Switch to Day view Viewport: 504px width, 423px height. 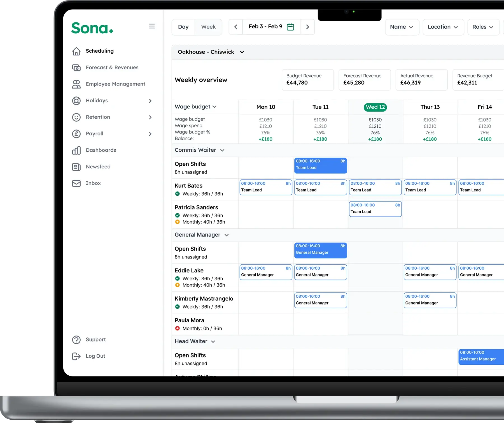pos(183,27)
